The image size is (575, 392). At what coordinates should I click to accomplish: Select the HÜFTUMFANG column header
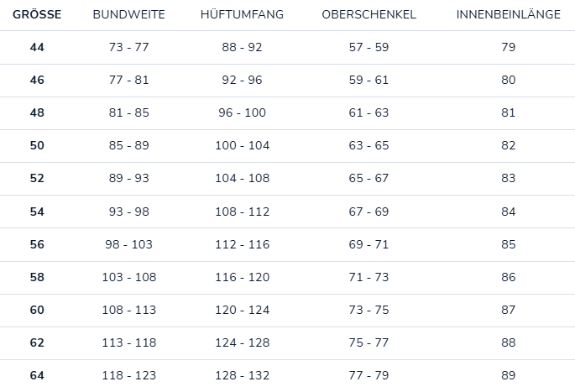click(242, 15)
